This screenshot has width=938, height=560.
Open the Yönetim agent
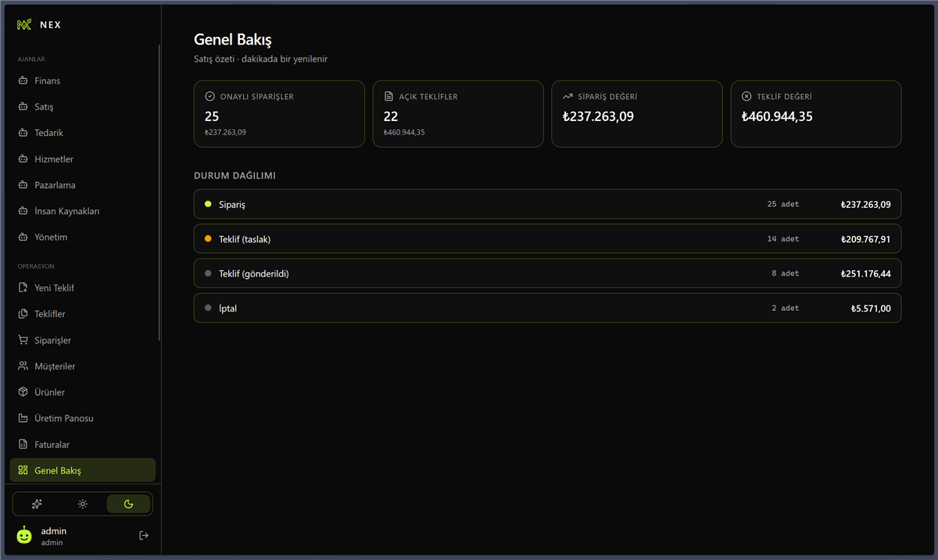click(x=82, y=237)
